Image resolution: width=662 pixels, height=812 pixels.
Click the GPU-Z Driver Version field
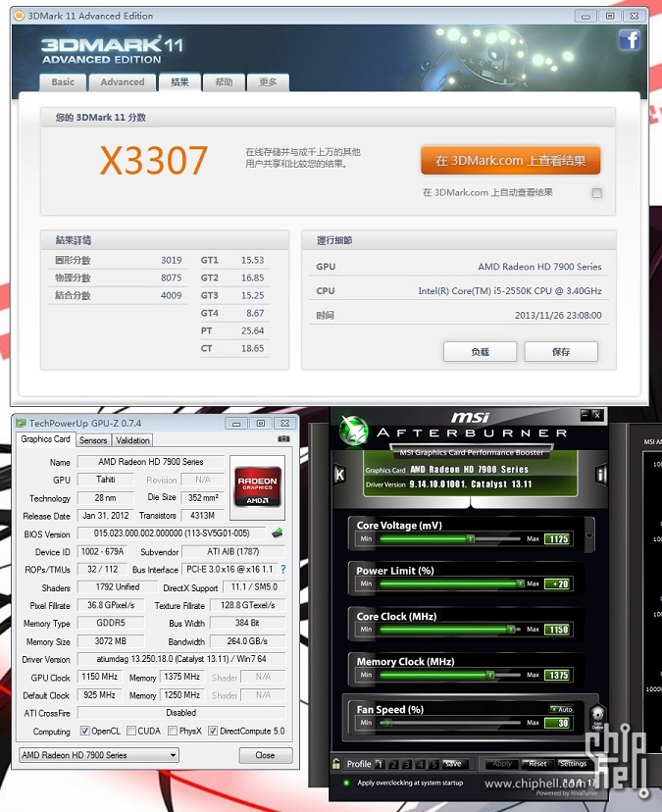point(181,659)
